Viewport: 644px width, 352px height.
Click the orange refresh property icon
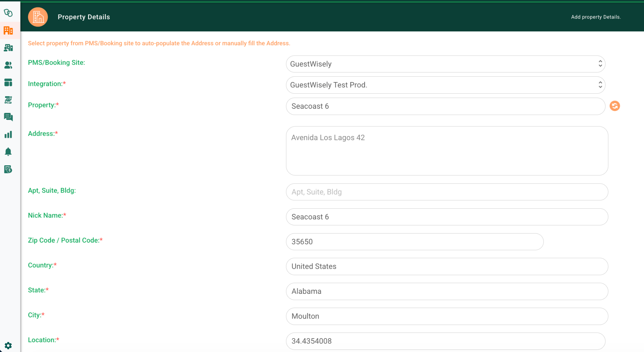(x=614, y=106)
